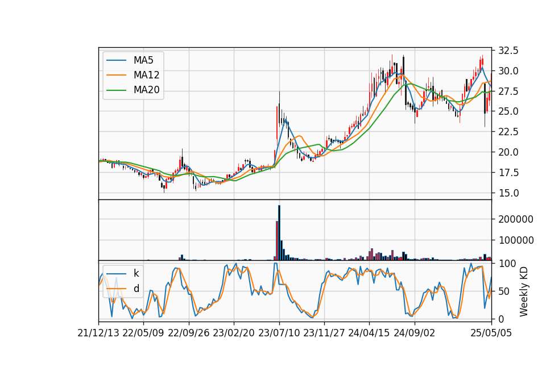The width and height of the screenshot is (546, 392).
Task: Click the 20.0 price axis value
Action: 508,152
